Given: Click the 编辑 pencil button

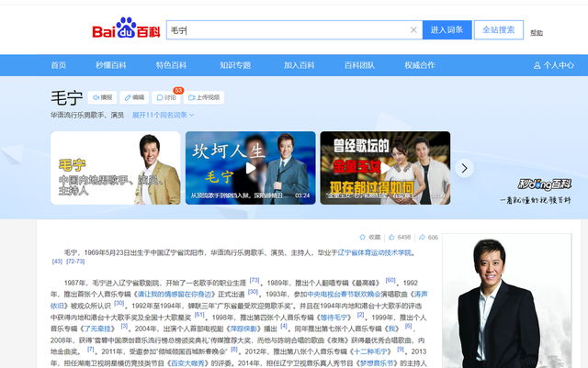Looking at the screenshot, I should [134, 97].
